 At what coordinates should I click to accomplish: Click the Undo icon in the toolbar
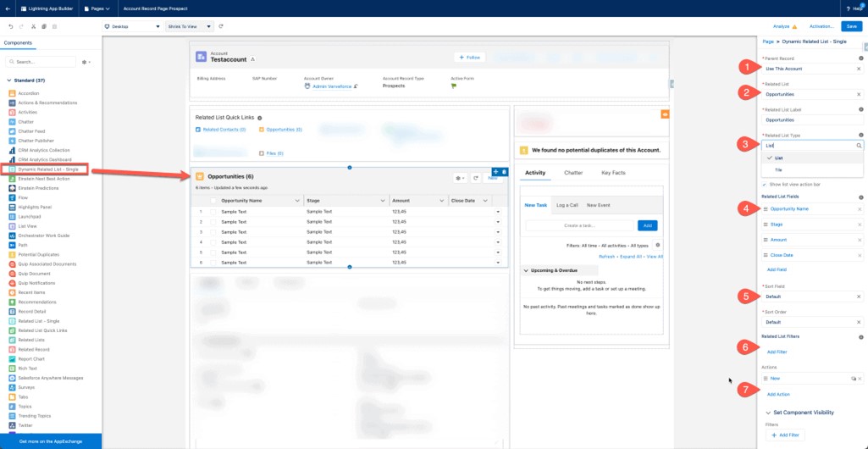tap(11, 26)
